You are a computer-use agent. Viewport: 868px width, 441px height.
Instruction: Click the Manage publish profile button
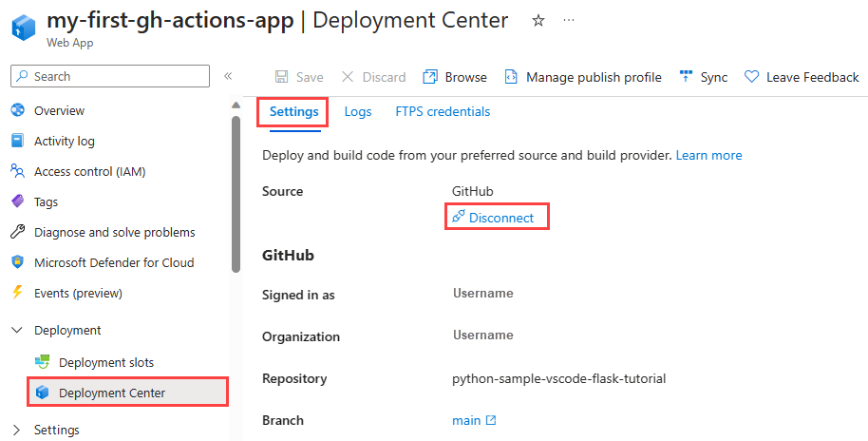click(583, 77)
